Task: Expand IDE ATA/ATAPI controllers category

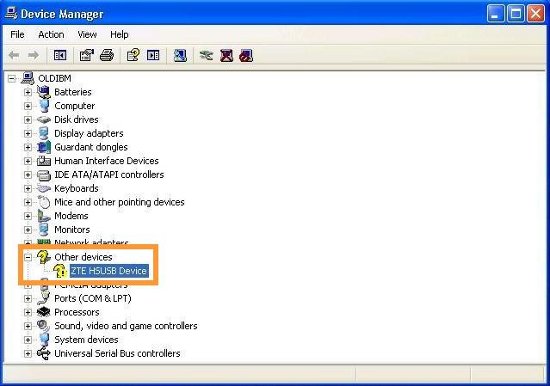Action: point(28,175)
